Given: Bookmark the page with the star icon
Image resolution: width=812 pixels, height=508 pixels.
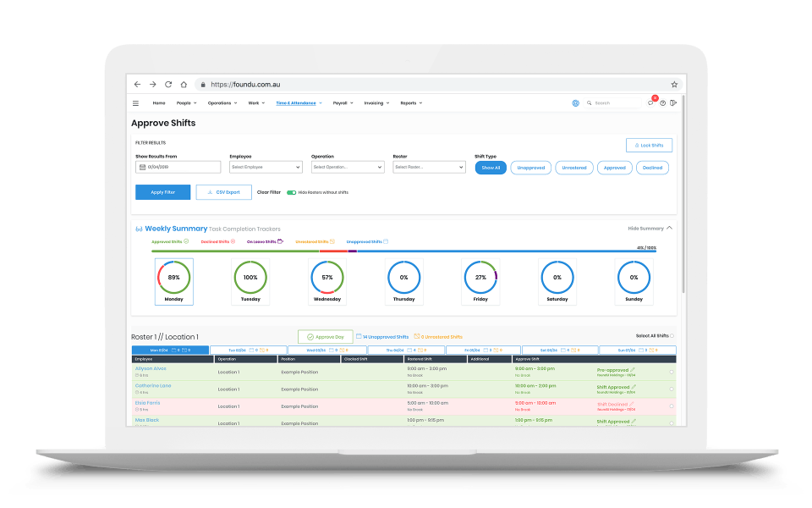Looking at the screenshot, I should click(674, 85).
